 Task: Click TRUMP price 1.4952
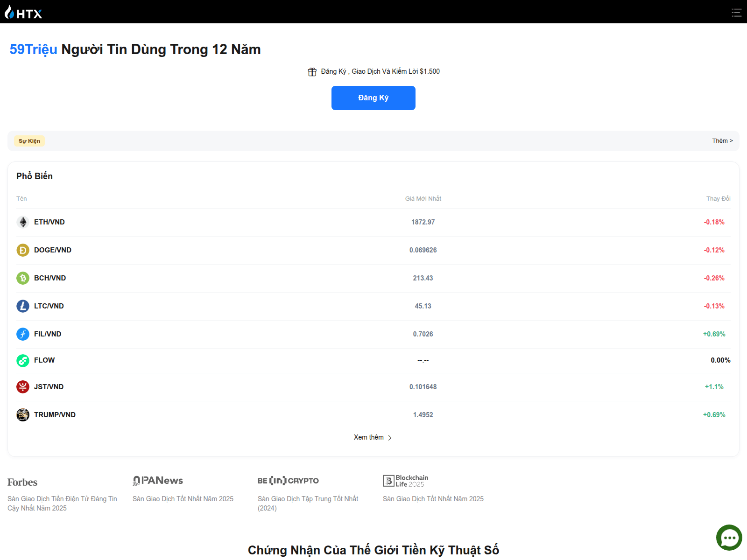point(423,415)
